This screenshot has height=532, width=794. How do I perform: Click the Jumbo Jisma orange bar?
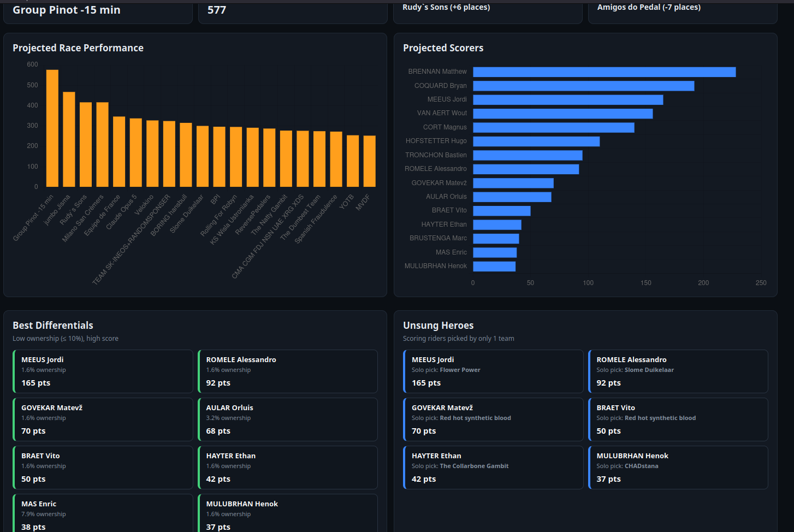(x=69, y=139)
